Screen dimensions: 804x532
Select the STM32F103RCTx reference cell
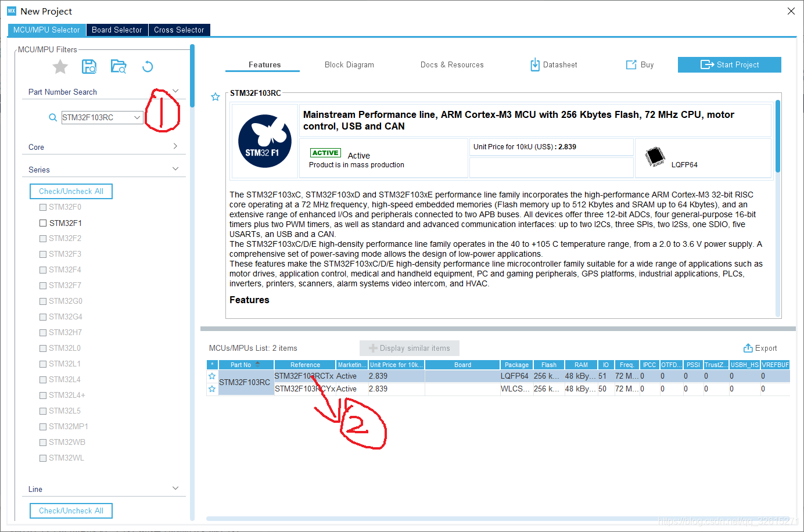click(x=304, y=376)
